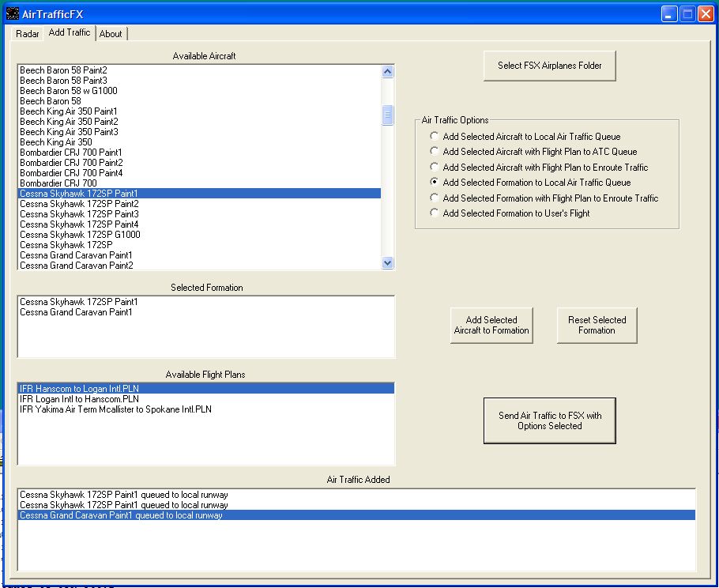Close the AirTrafficFX window
Image resolution: width=719 pixels, height=588 pixels.
(706, 13)
